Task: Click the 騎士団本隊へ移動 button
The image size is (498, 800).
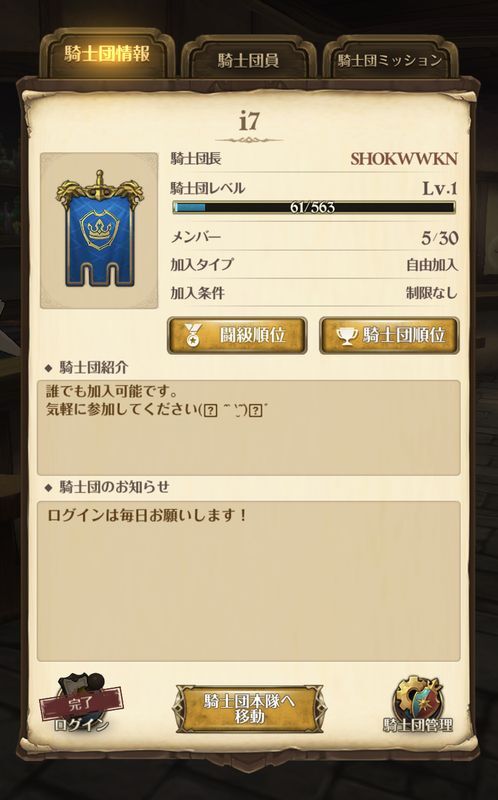Action: [x=250, y=708]
